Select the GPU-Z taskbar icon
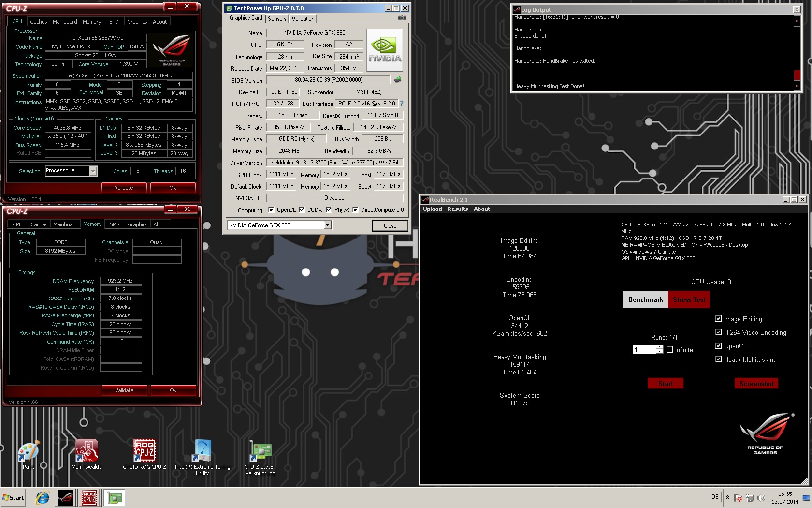 click(115, 497)
